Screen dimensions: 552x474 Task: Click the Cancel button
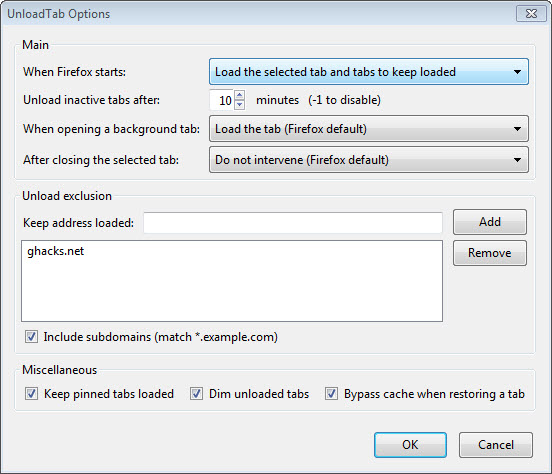pyautogui.click(x=496, y=445)
